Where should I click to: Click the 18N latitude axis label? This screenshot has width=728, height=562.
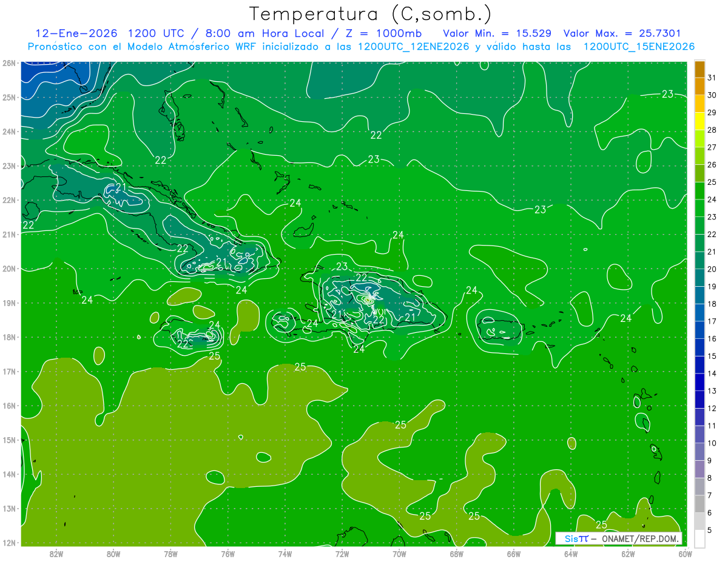coord(9,337)
